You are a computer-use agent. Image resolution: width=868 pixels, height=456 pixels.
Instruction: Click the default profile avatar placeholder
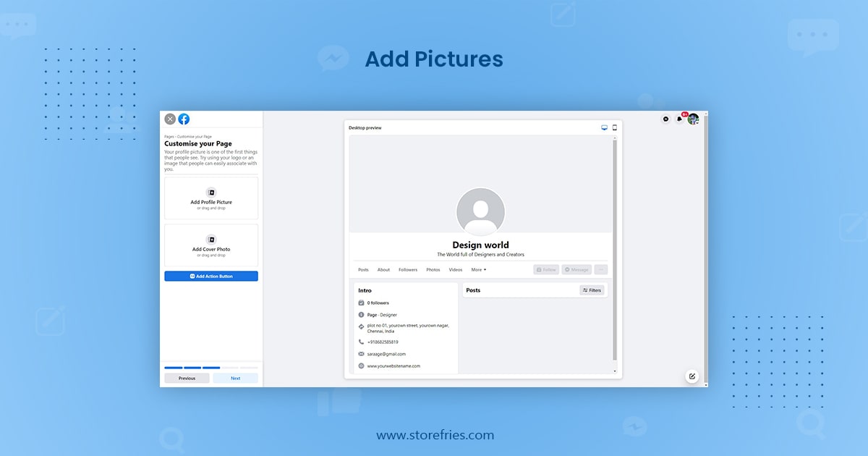[480, 212]
